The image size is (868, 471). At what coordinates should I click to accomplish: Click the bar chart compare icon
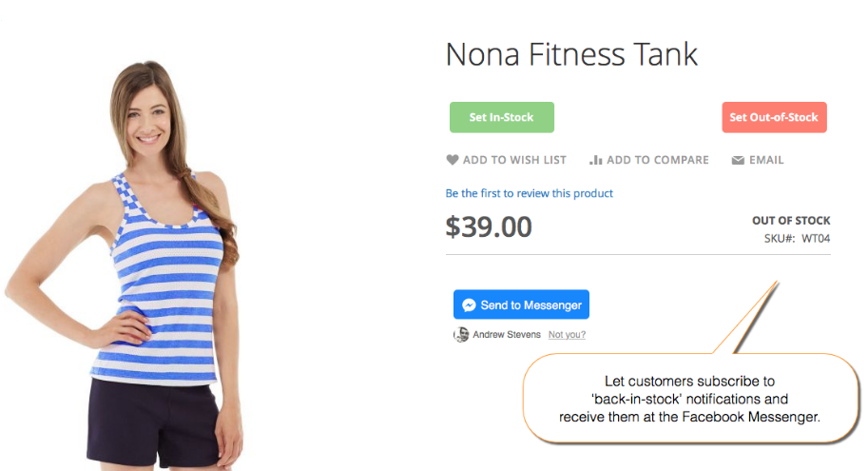pyautogui.click(x=596, y=161)
